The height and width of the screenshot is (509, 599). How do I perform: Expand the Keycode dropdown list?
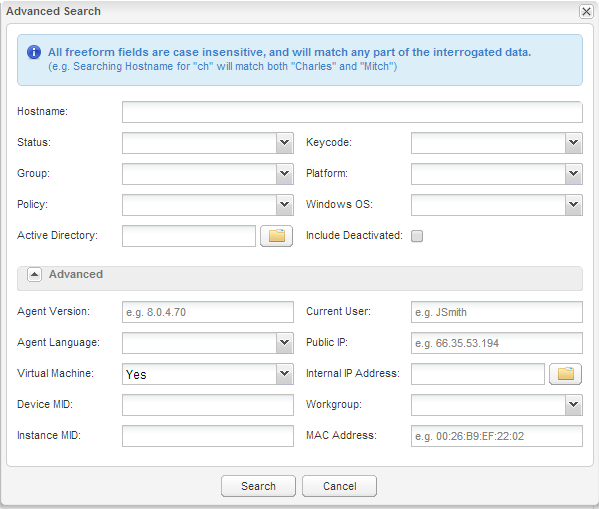(573, 143)
